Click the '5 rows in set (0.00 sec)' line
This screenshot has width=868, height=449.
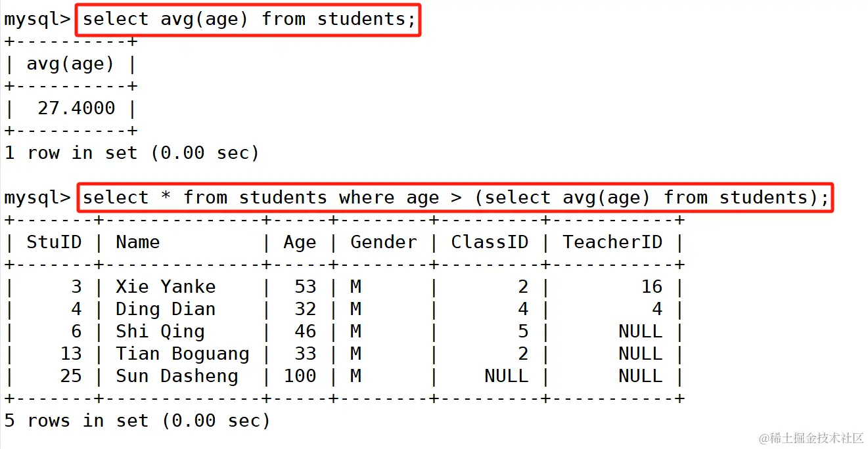click(x=137, y=421)
